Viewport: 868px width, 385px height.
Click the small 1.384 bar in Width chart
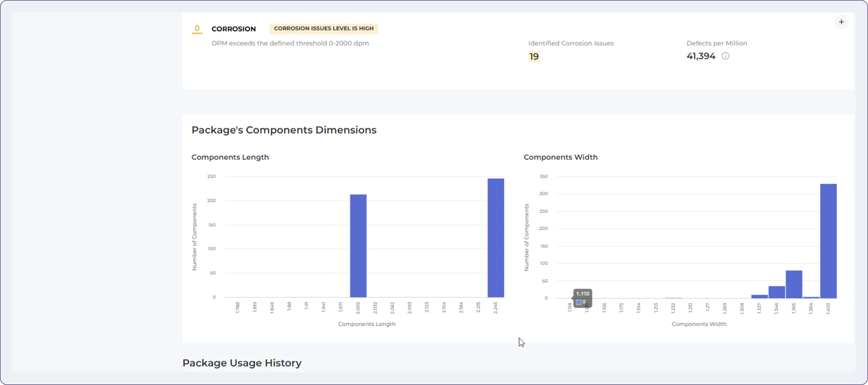click(x=811, y=298)
